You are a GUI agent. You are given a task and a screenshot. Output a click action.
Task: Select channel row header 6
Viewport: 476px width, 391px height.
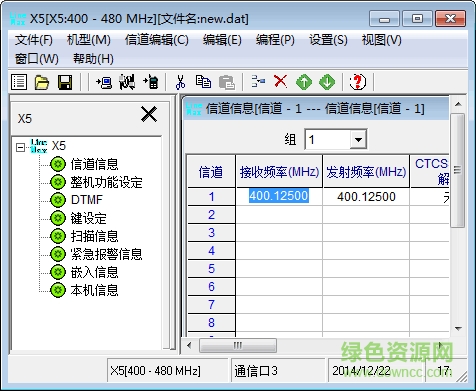coord(211,286)
